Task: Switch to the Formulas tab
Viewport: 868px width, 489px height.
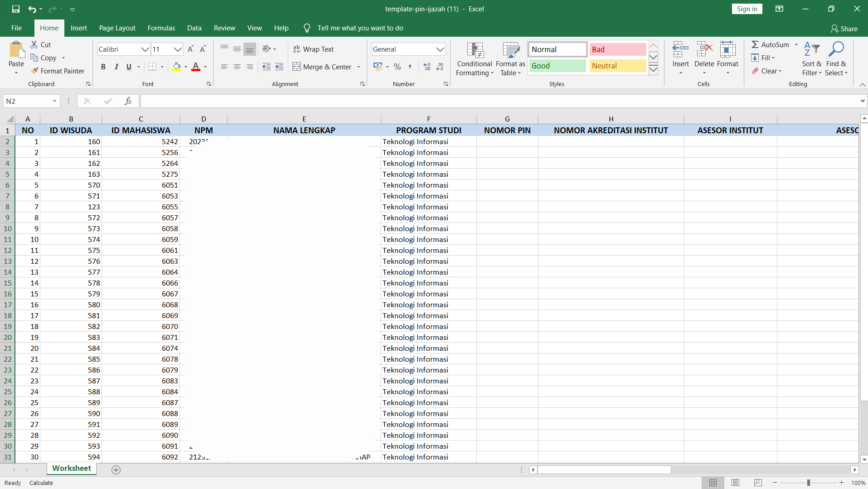Action: tap(161, 28)
